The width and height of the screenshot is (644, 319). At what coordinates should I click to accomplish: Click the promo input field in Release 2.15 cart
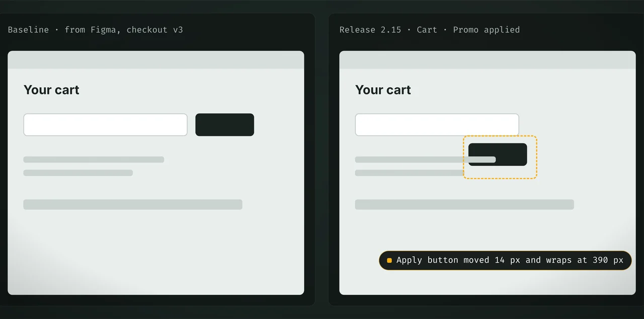pyautogui.click(x=437, y=125)
